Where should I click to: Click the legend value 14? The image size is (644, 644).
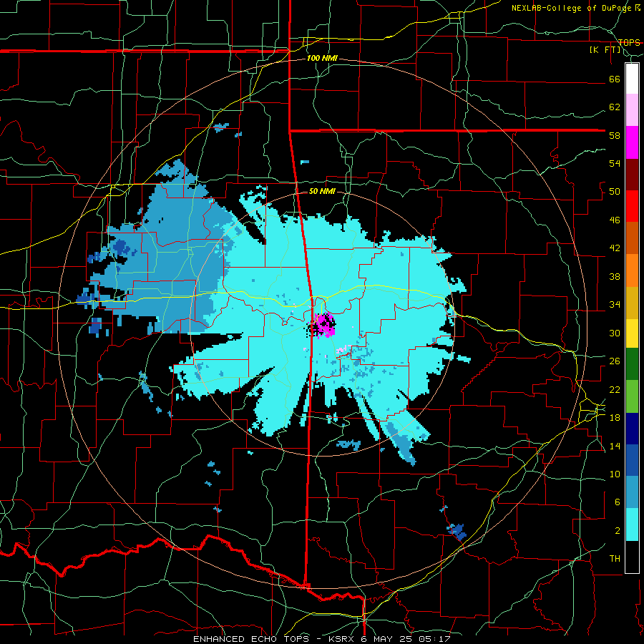point(615,446)
